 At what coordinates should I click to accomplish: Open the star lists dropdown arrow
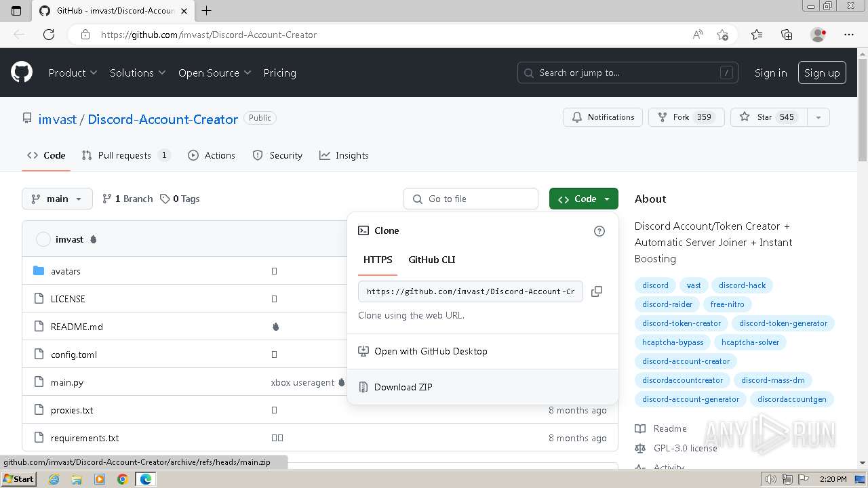pos(818,117)
